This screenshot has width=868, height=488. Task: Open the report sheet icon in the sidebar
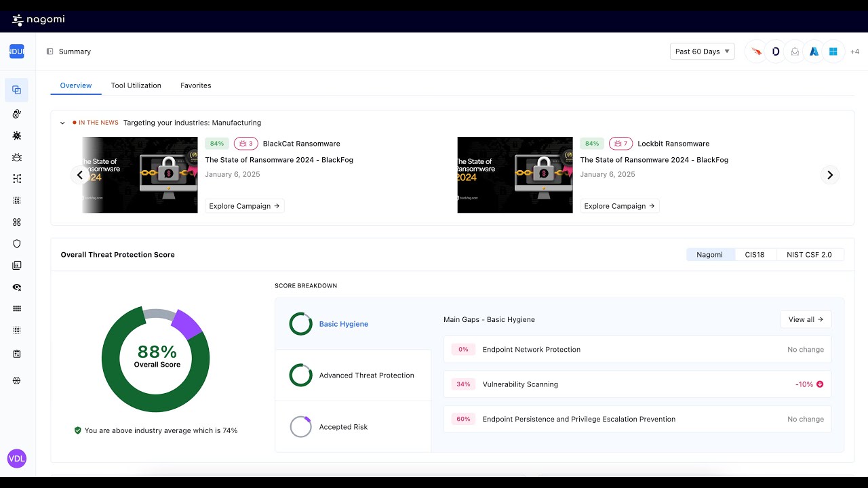(x=17, y=266)
